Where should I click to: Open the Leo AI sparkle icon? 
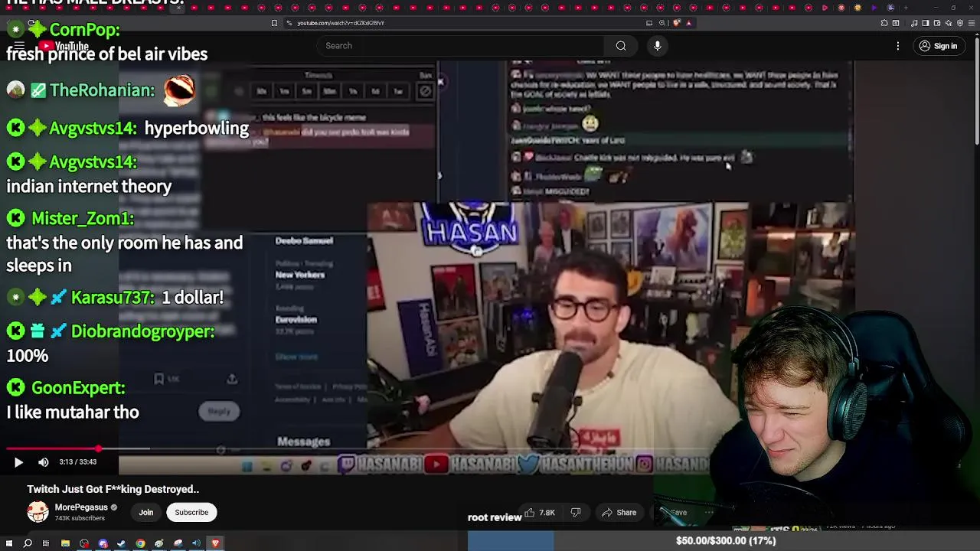coord(949,23)
